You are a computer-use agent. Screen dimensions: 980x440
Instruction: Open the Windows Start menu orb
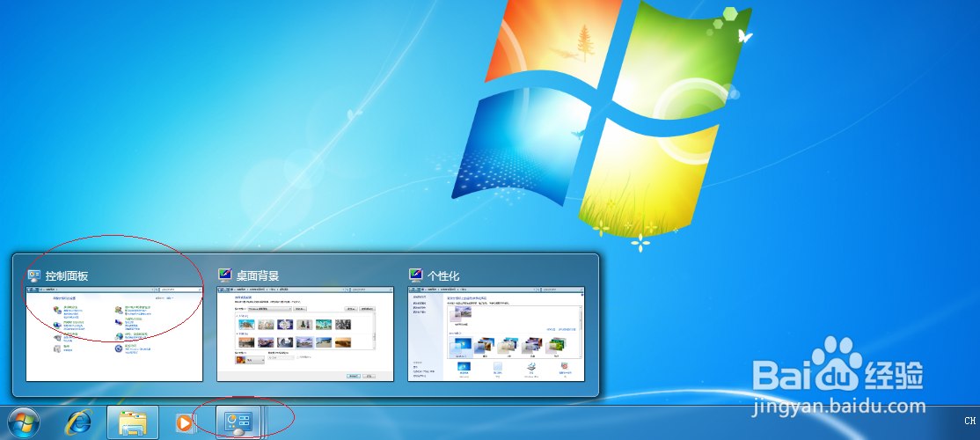click(x=23, y=423)
